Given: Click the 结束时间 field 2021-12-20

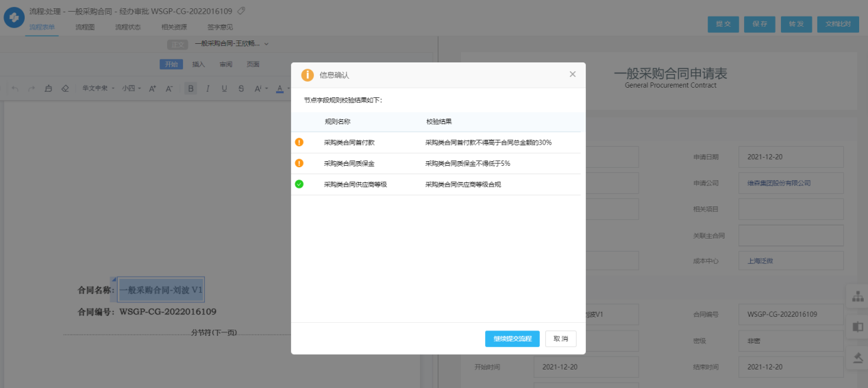Looking at the screenshot, I should [x=791, y=367].
